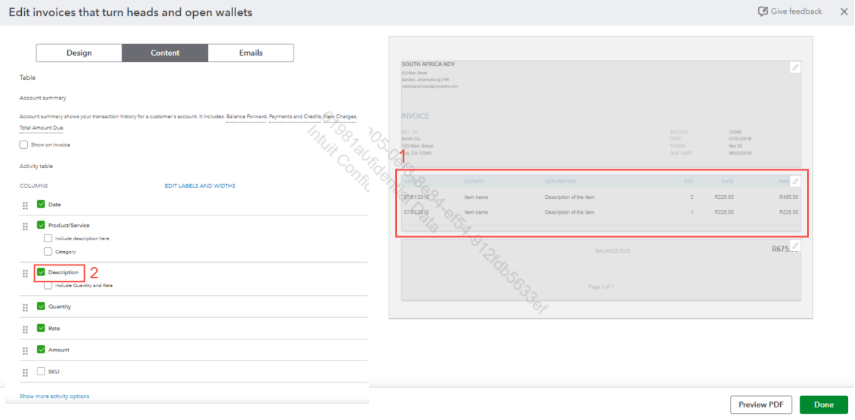Click the Preview PDF button
Image resolution: width=855 pixels, height=420 pixels.
(761, 405)
